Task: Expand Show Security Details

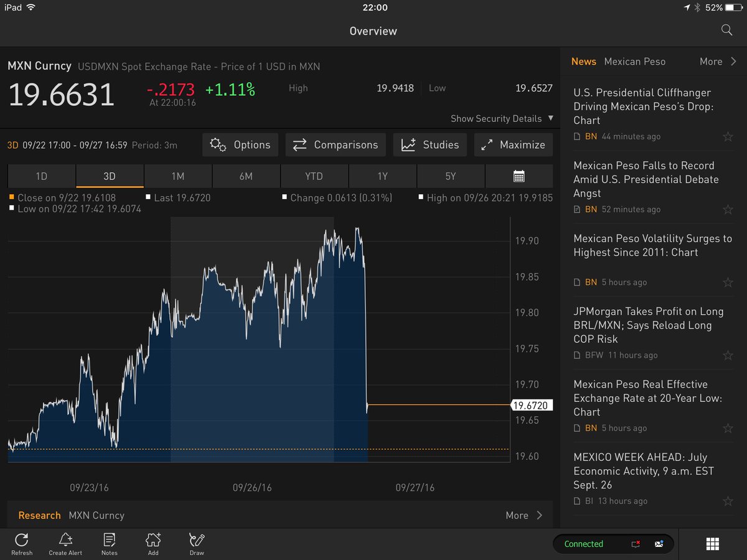Action: (x=502, y=118)
